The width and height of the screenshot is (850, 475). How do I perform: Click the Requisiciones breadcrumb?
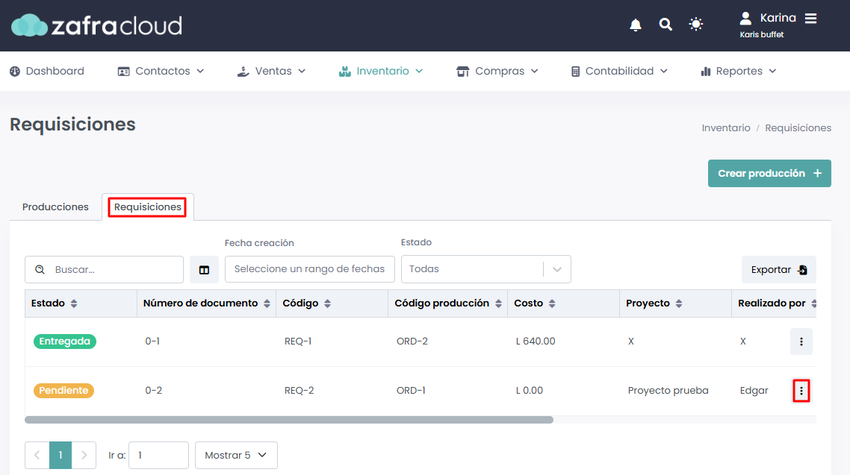pyautogui.click(x=798, y=128)
